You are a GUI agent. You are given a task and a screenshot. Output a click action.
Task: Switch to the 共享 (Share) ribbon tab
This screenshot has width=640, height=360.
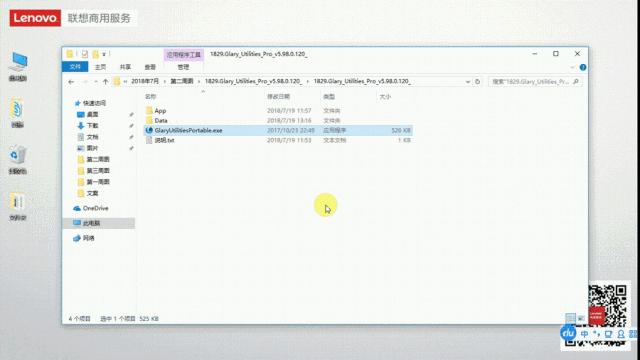pos(125,67)
